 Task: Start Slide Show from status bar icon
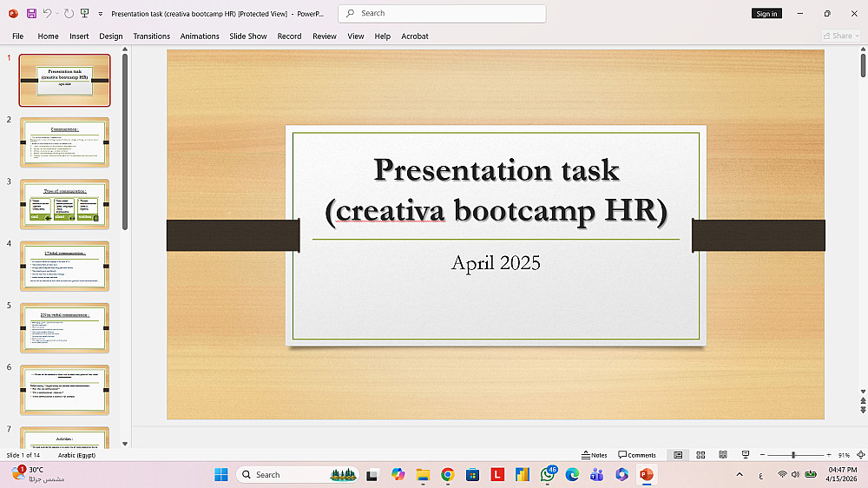[x=745, y=455]
